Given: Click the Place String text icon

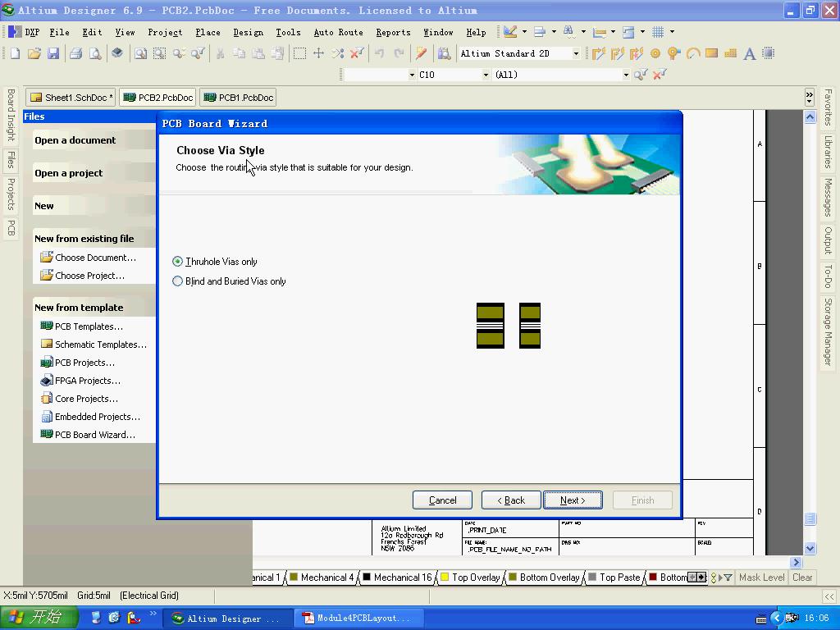Looking at the screenshot, I should (x=750, y=53).
